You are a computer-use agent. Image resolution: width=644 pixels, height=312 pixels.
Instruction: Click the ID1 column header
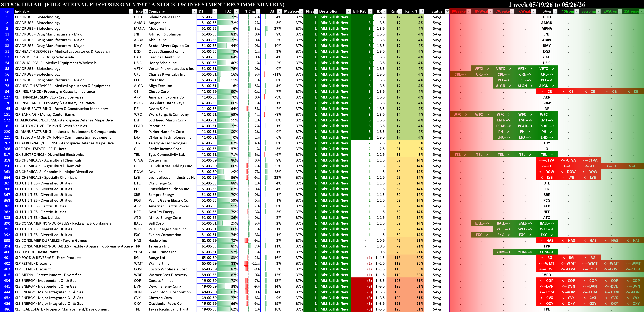pos(200,11)
